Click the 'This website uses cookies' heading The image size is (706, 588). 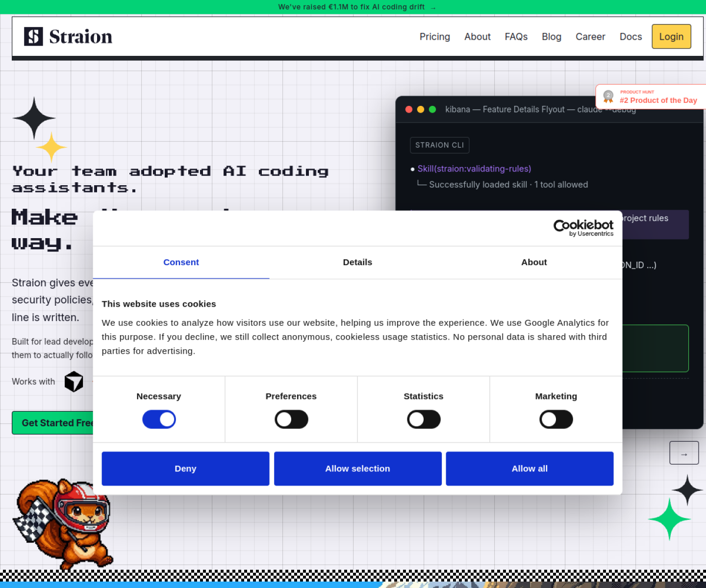coord(159,304)
